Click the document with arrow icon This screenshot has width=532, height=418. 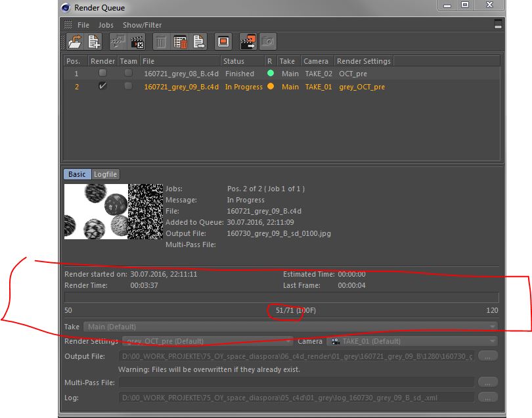pyautogui.click(x=199, y=42)
